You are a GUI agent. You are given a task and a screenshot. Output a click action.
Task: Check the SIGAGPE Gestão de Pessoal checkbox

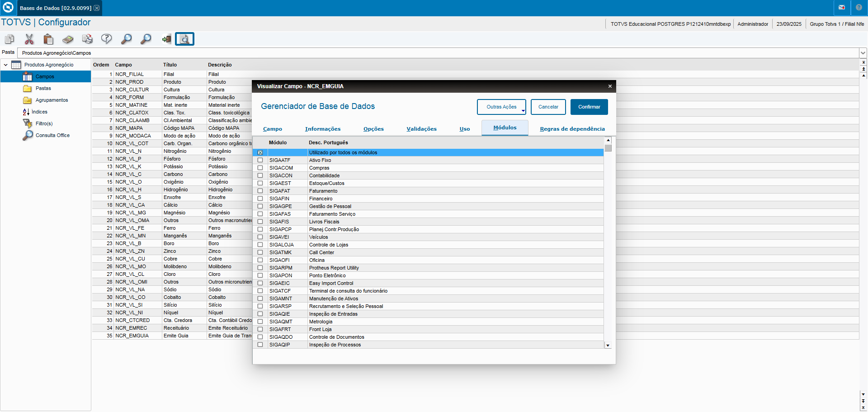[x=260, y=206]
